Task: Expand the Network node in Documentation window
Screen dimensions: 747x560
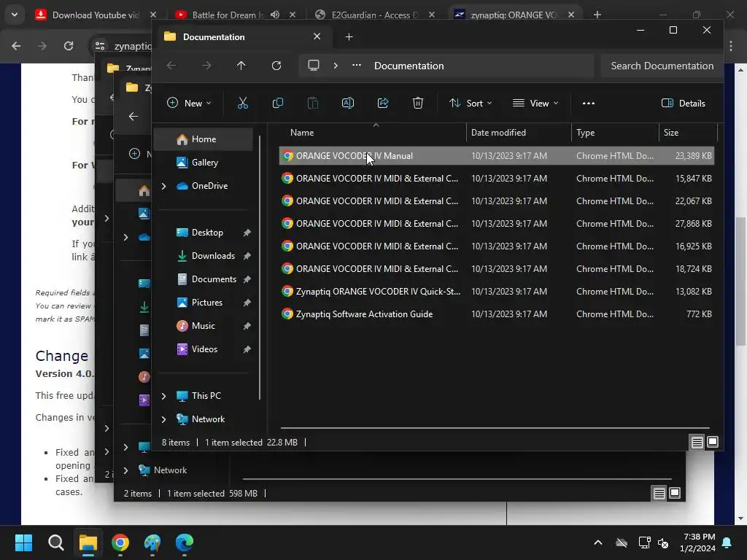Action: click(x=163, y=419)
